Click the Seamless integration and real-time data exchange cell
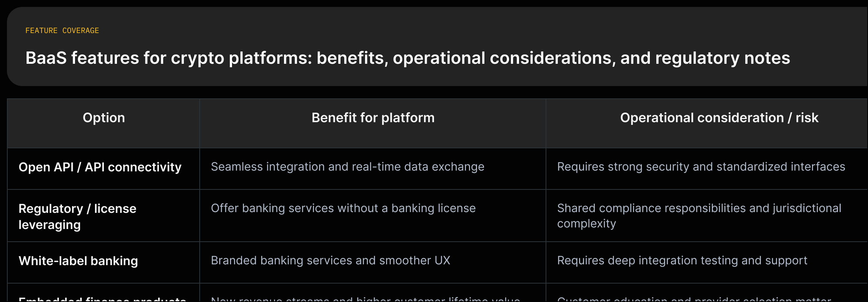The width and height of the screenshot is (868, 302). [x=347, y=167]
